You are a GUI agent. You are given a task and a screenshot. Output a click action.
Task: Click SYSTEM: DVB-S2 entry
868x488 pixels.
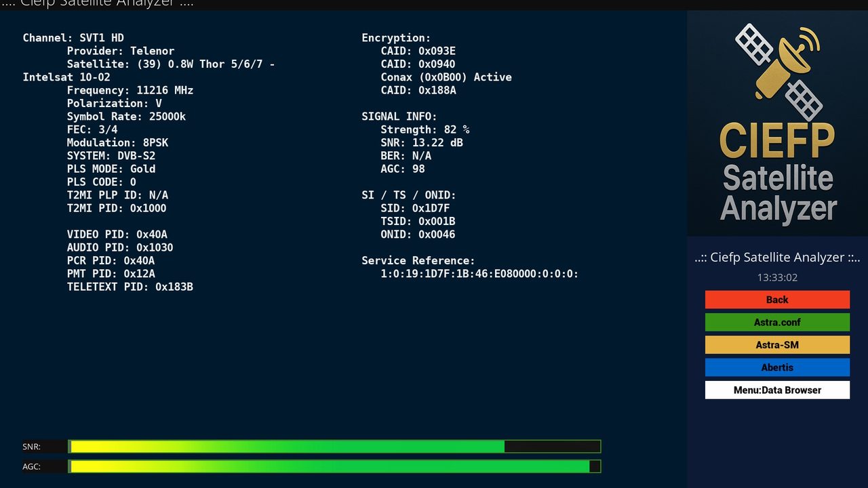(111, 156)
